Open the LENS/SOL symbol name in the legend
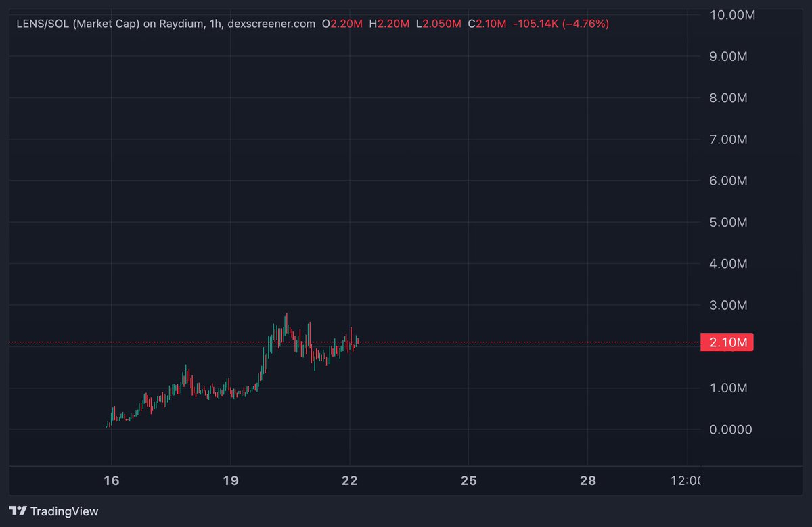 tap(44, 22)
